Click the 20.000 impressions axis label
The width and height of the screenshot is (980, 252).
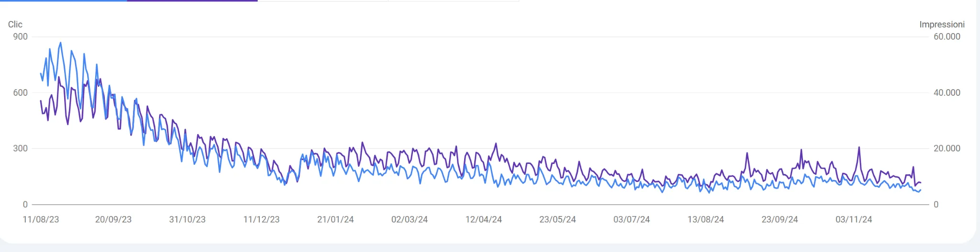pos(947,149)
